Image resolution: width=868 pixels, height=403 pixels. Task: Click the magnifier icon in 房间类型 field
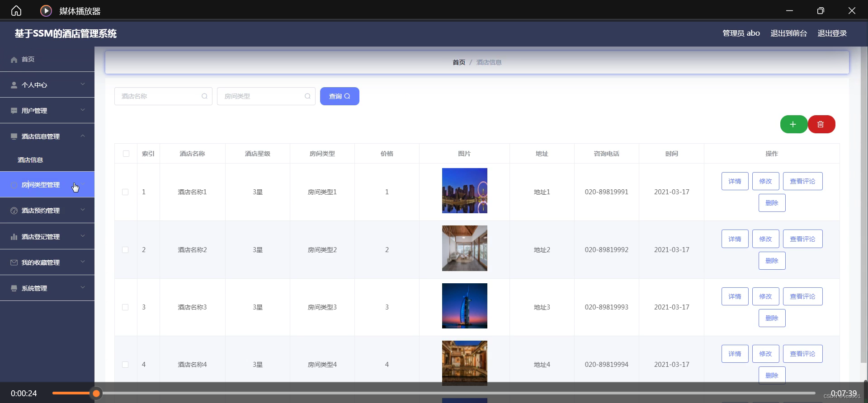pos(307,96)
